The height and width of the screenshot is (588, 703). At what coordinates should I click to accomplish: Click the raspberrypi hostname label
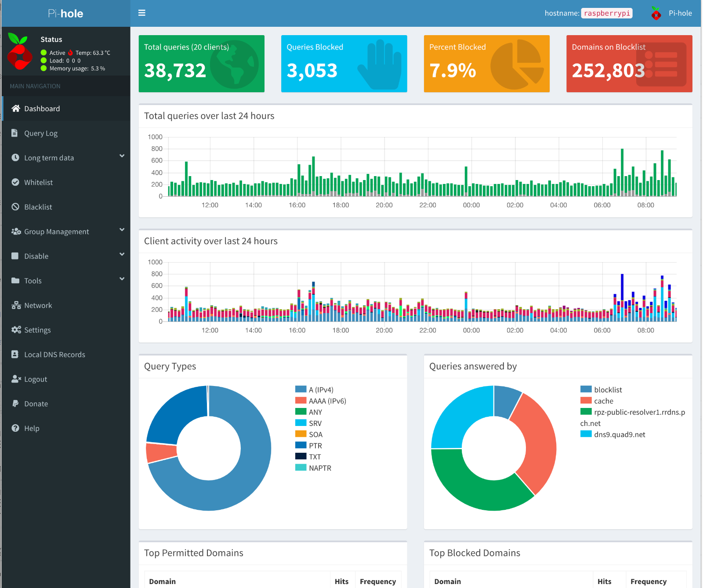tap(607, 13)
